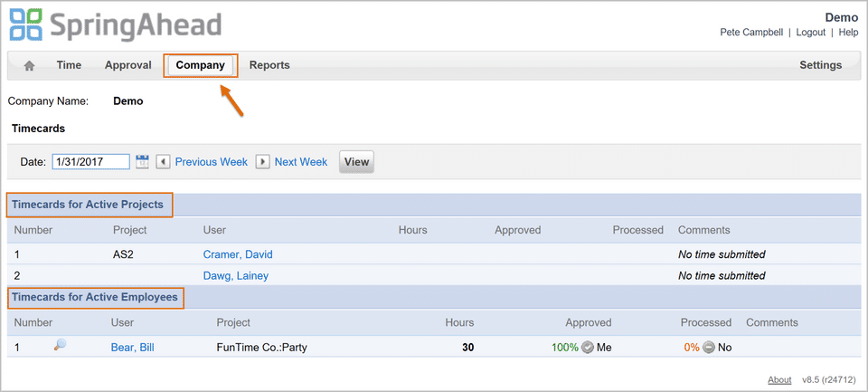The width and height of the screenshot is (868, 392).
Task: Click the SpringAhead logo
Action: tap(115, 25)
